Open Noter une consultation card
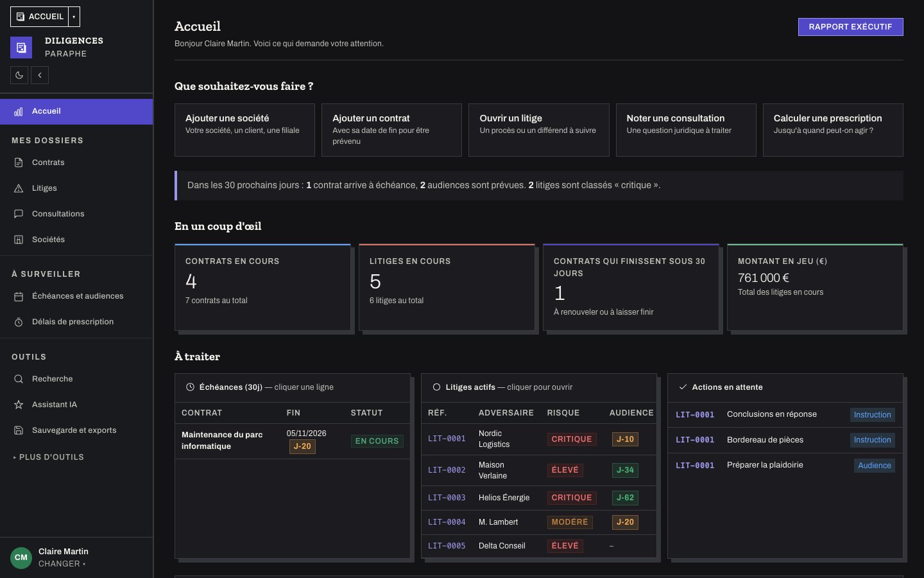Image resolution: width=924 pixels, height=578 pixels. 686,130
